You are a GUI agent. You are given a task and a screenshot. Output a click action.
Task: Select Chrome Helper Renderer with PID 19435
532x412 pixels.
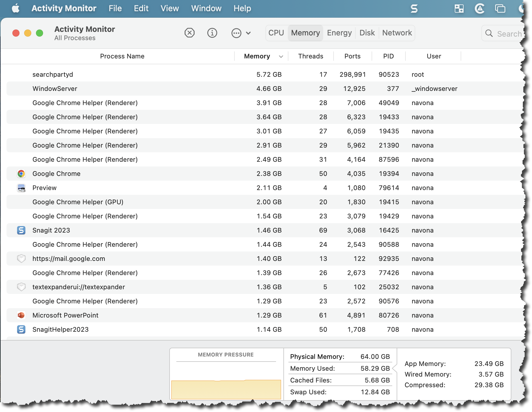264,131
